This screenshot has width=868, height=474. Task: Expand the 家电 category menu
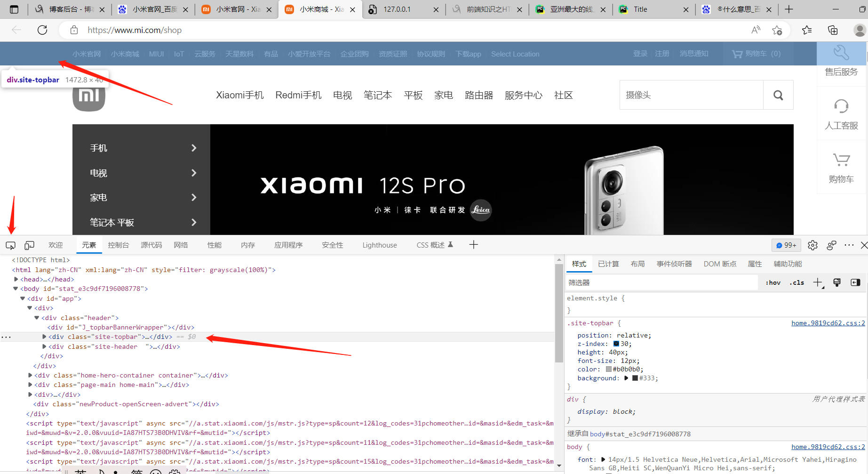141,198
